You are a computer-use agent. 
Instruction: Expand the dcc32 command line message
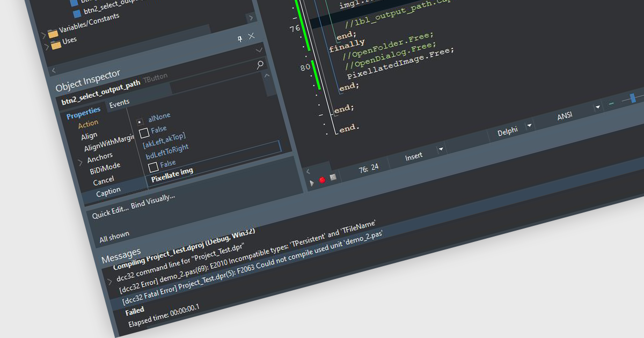pos(110,281)
